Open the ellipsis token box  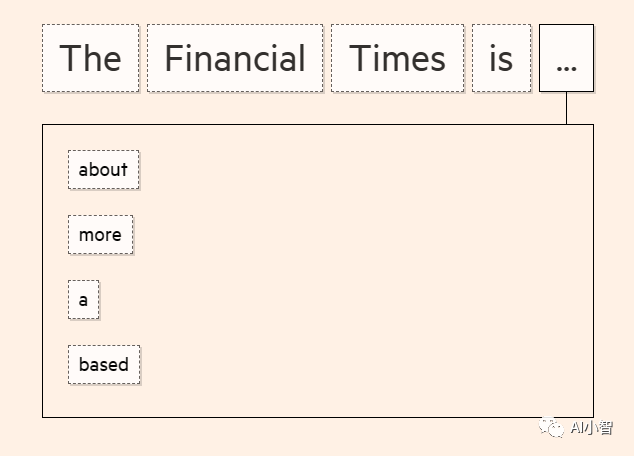(566, 58)
